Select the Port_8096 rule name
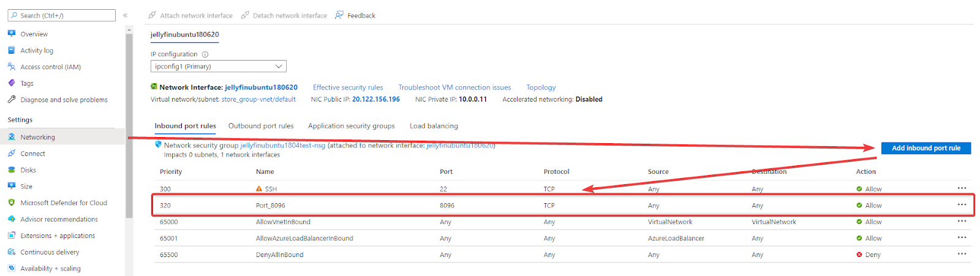Viewport: 980px width, 276px height. pyautogui.click(x=270, y=206)
